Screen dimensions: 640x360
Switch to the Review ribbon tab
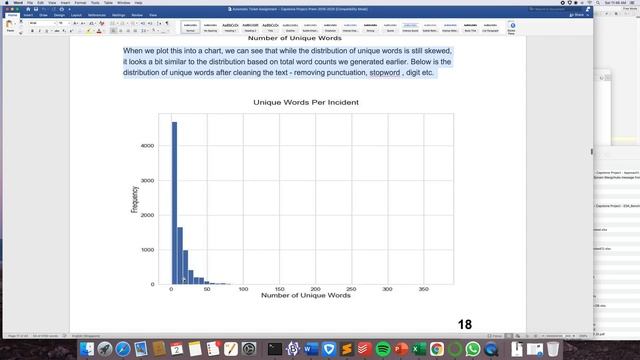pyautogui.click(x=137, y=15)
